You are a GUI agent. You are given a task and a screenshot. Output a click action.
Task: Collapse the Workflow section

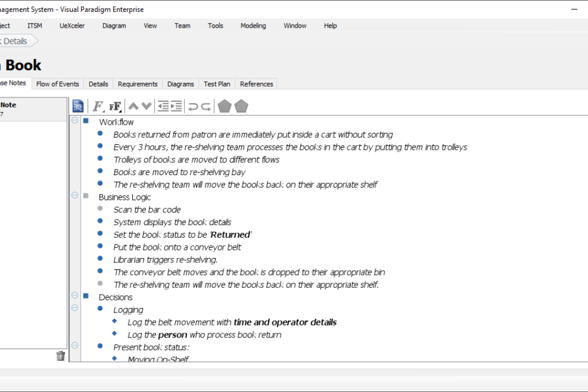[75, 121]
